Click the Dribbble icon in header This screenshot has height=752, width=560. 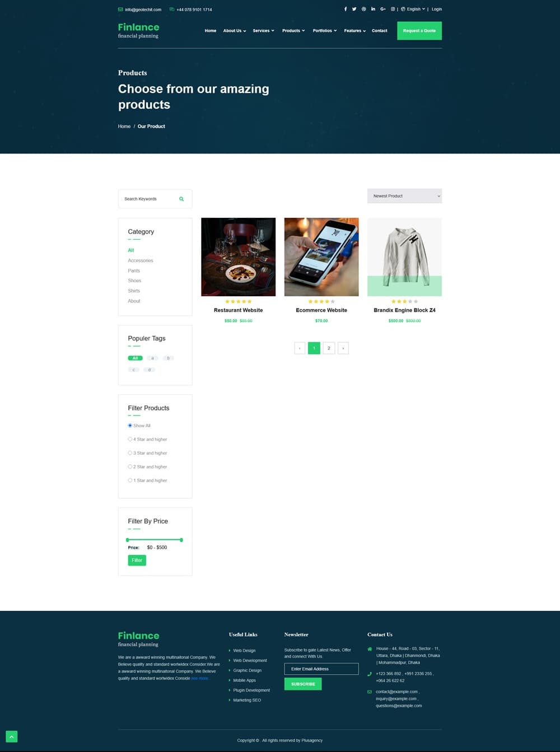364,9
